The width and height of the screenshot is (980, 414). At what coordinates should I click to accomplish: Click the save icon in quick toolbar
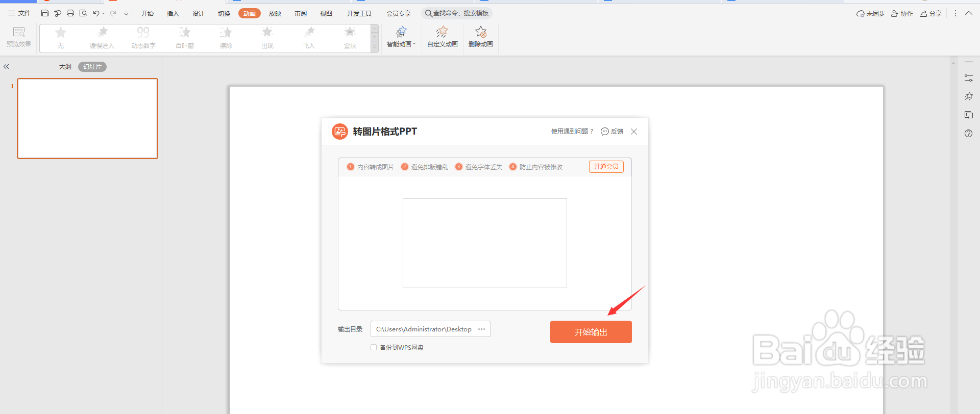tap(45, 13)
